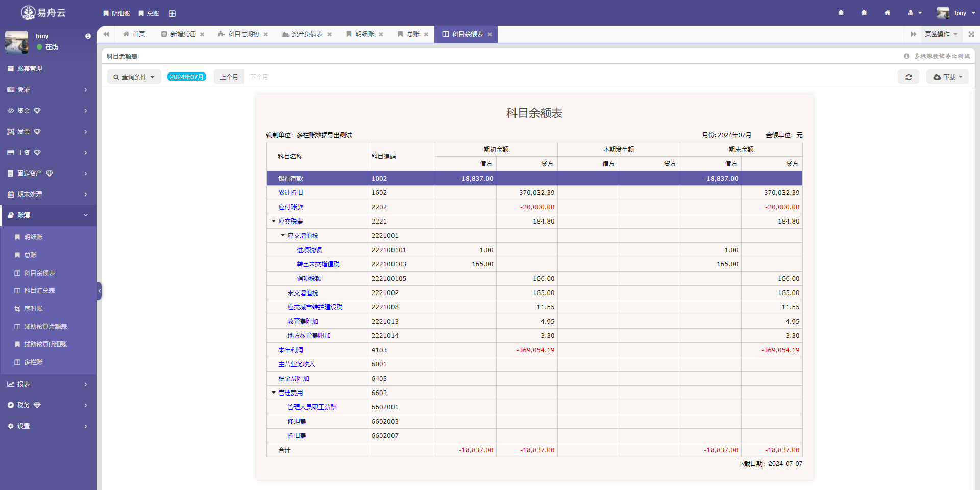Click the refresh icon button

point(908,77)
